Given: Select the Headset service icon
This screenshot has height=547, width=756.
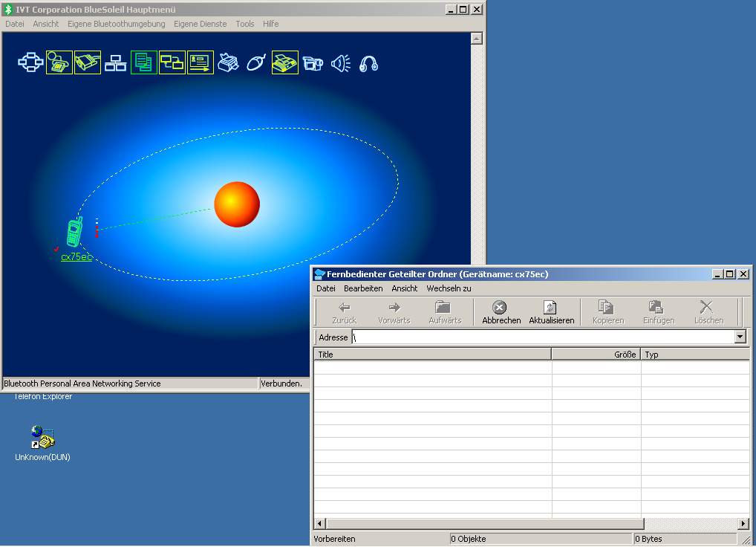Looking at the screenshot, I should (x=369, y=64).
